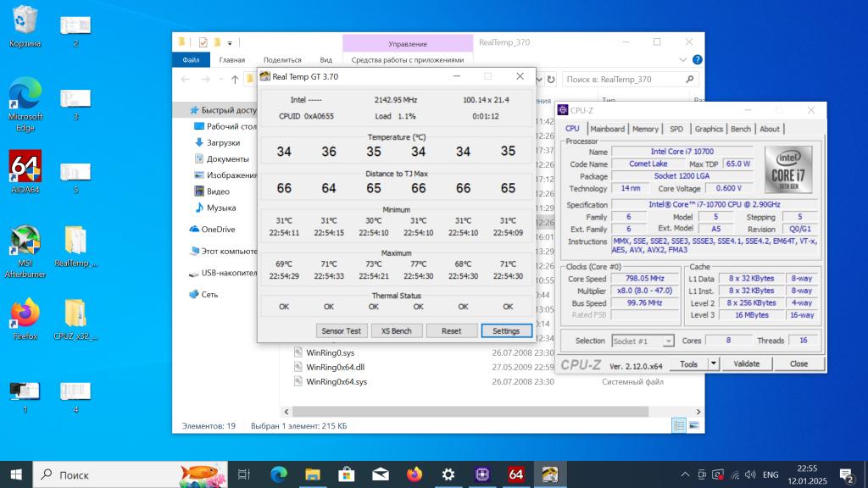Expand the CPU-Z Tools dropdown arrow
This screenshot has width=868, height=488.
(x=714, y=363)
